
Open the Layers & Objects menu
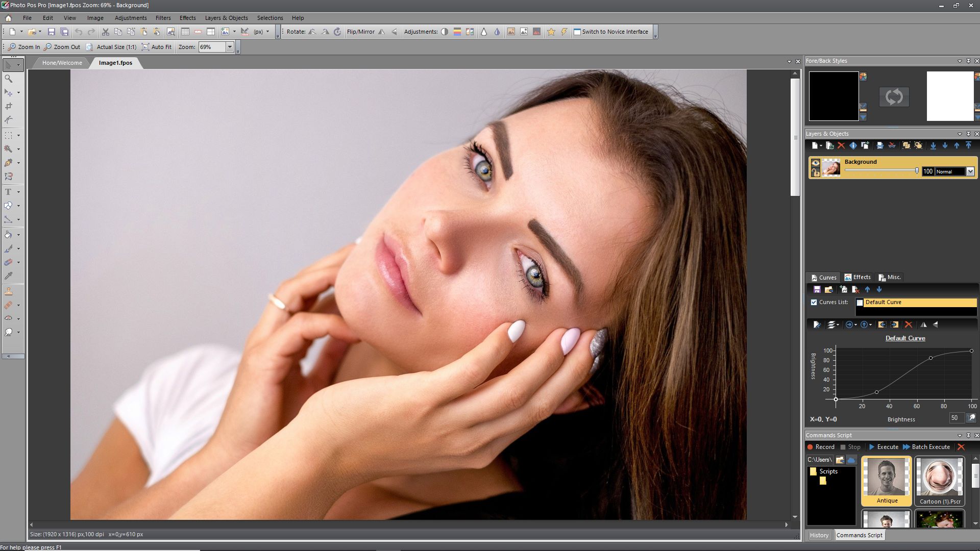coord(226,18)
